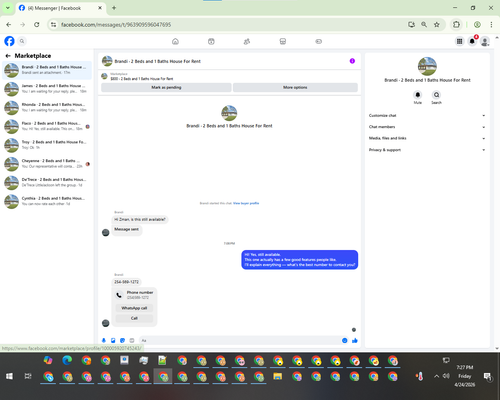Click the WhatsApp call button
Viewport: 500px width, 400px height.
pos(134,308)
